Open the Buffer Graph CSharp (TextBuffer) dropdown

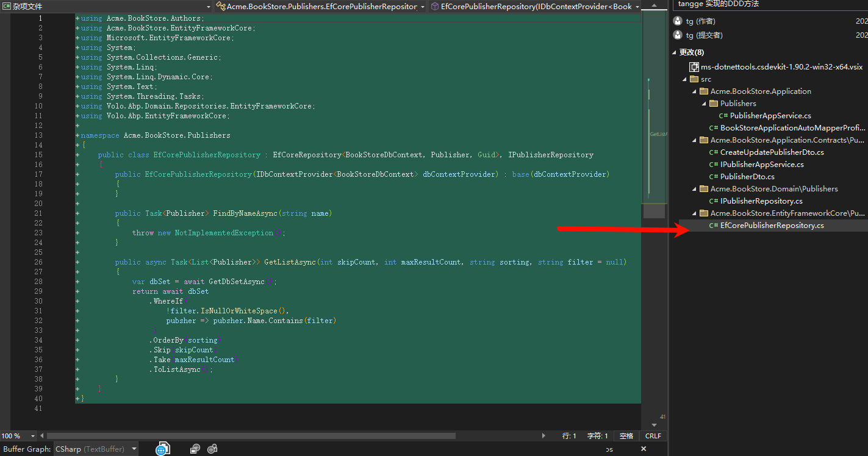[96, 449]
